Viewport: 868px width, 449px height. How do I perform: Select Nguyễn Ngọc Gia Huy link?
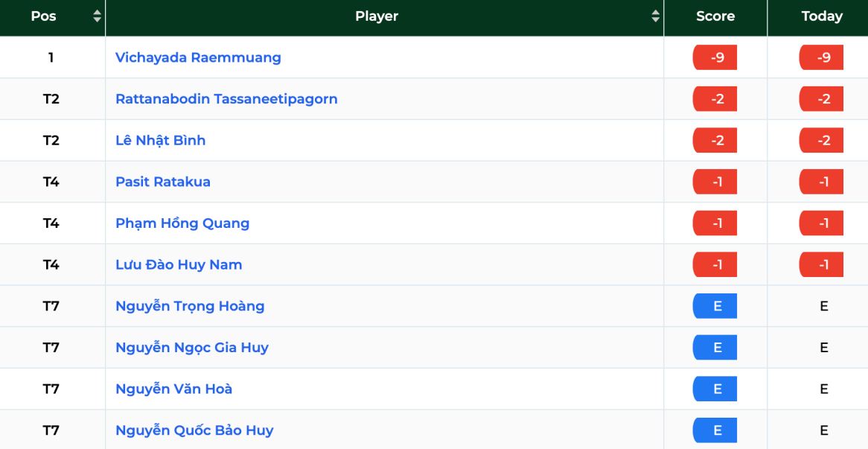tap(192, 348)
